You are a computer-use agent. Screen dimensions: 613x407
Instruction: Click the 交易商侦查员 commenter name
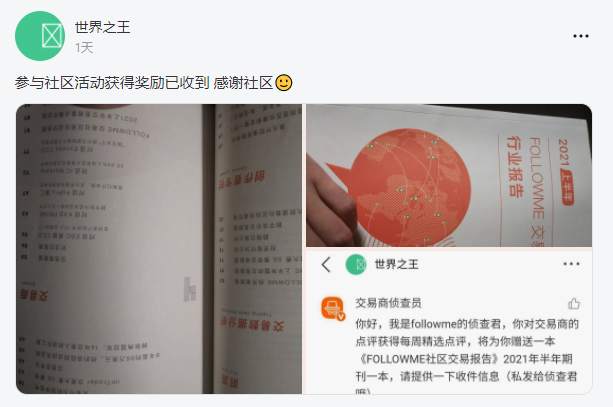coord(388,303)
